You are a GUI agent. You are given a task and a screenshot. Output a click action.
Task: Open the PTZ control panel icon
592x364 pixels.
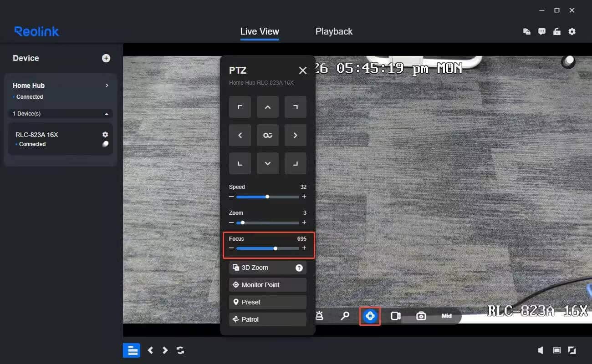[370, 316]
